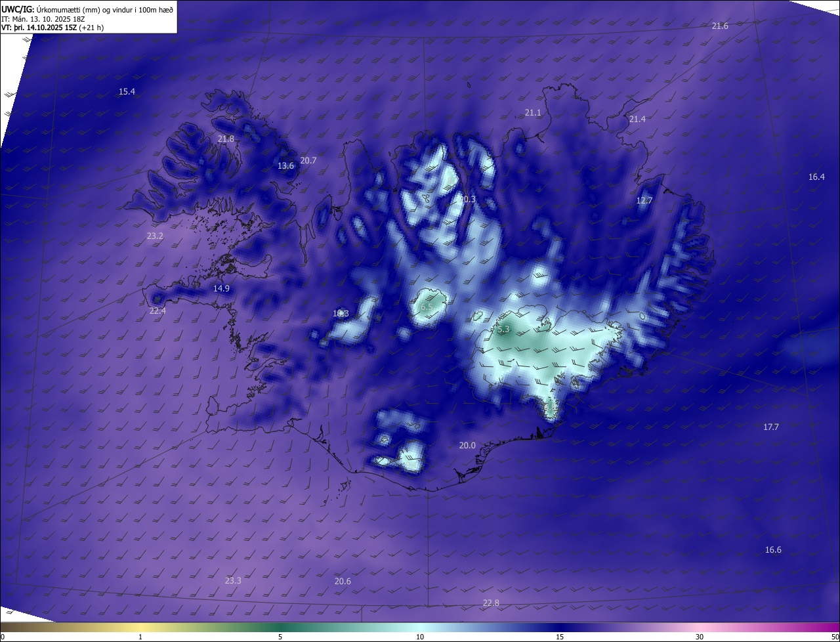The height and width of the screenshot is (642, 840).
Task: Click the colour scale tick label 15
Action: [560, 637]
